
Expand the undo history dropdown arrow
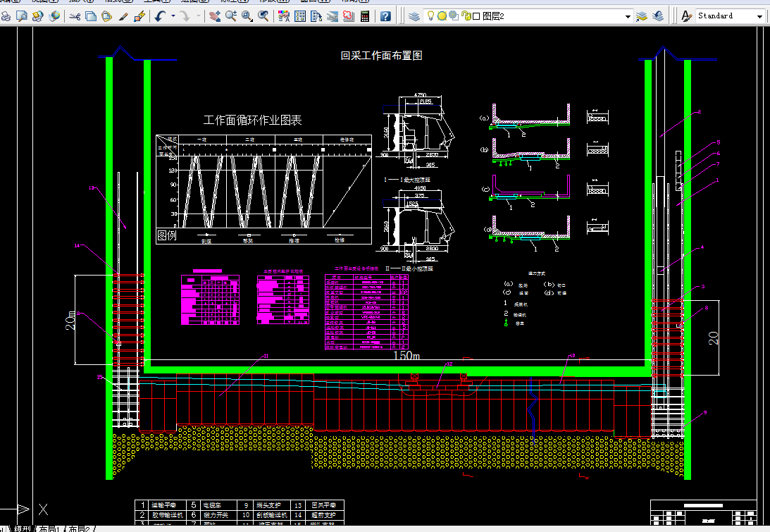(173, 16)
